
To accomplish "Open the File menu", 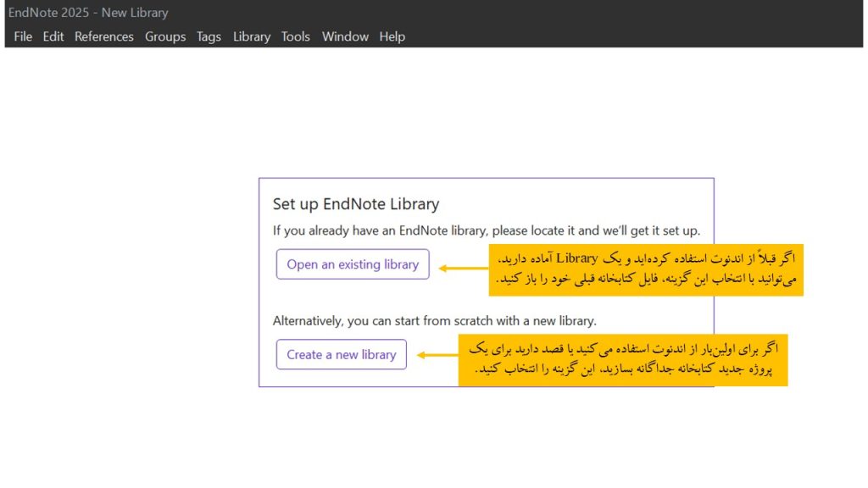I will tap(23, 36).
